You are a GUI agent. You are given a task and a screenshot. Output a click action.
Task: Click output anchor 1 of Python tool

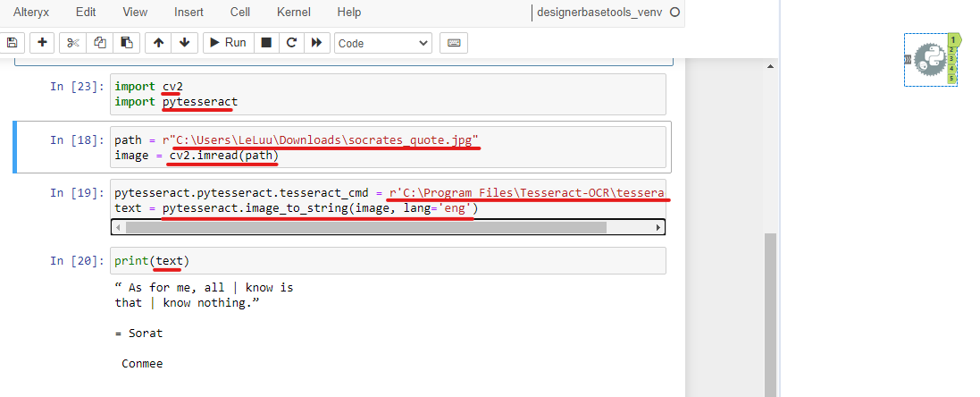pos(953,39)
